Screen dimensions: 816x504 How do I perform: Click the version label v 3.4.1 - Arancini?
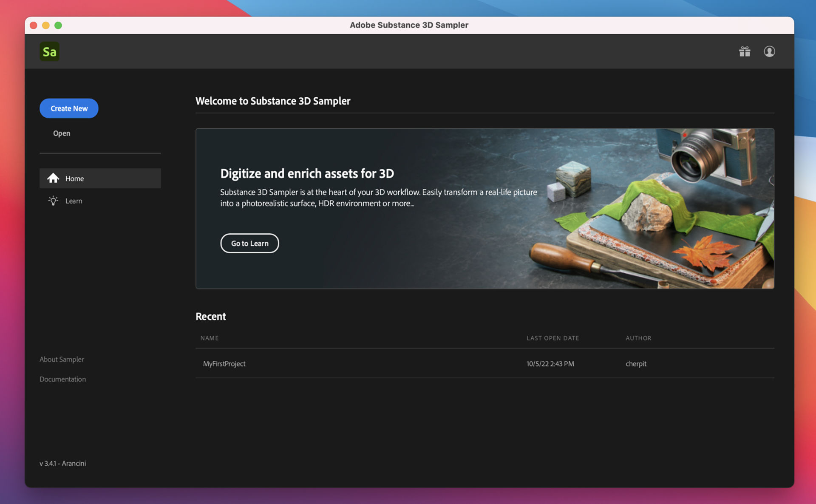tap(62, 463)
